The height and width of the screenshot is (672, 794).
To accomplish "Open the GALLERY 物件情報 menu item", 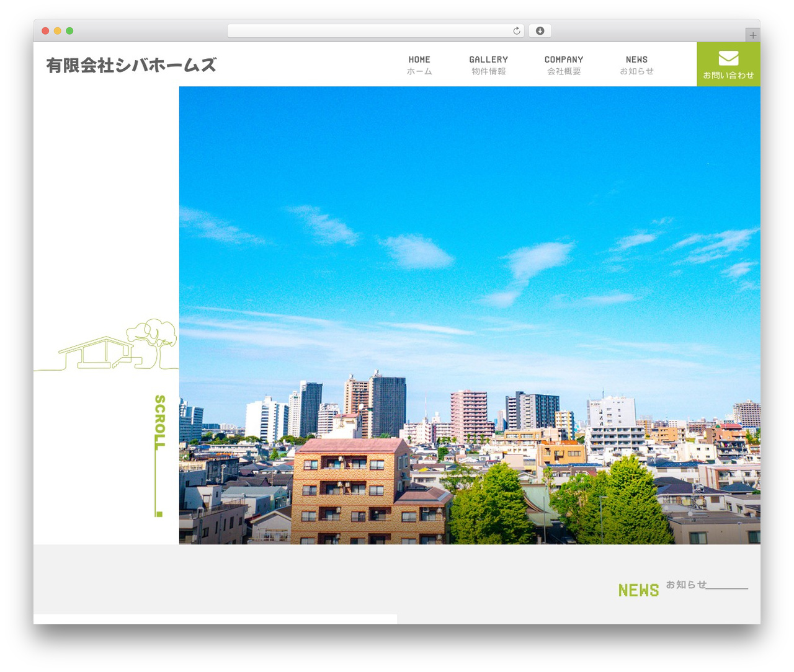I will tap(488, 65).
